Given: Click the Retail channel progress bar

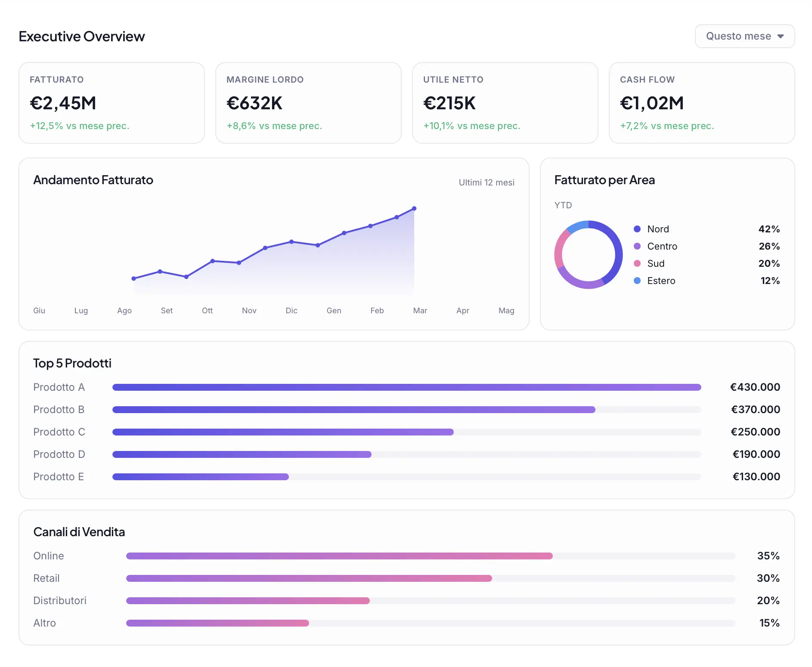Looking at the screenshot, I should pos(431,578).
